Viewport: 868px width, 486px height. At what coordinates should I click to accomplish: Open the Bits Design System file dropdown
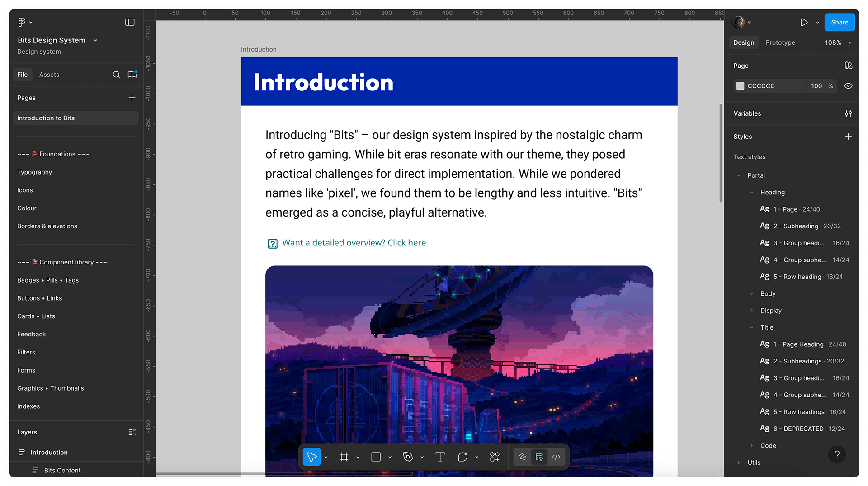tap(95, 40)
